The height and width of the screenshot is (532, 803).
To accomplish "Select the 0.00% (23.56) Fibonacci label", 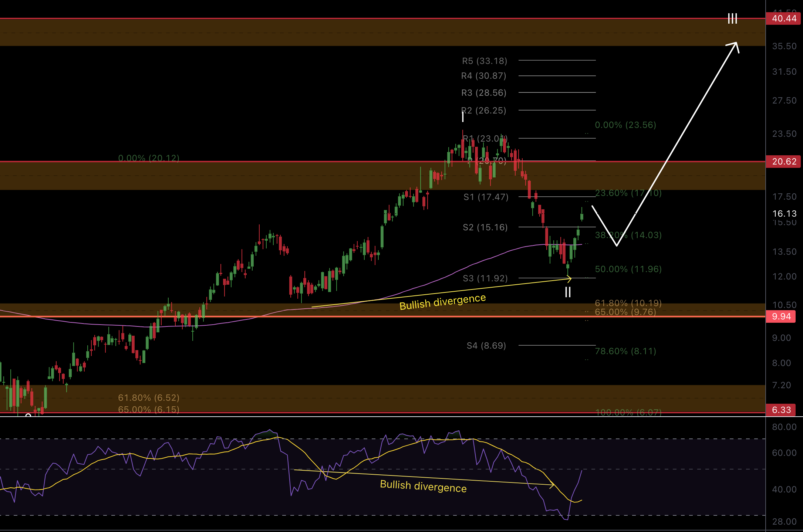I will (x=625, y=125).
